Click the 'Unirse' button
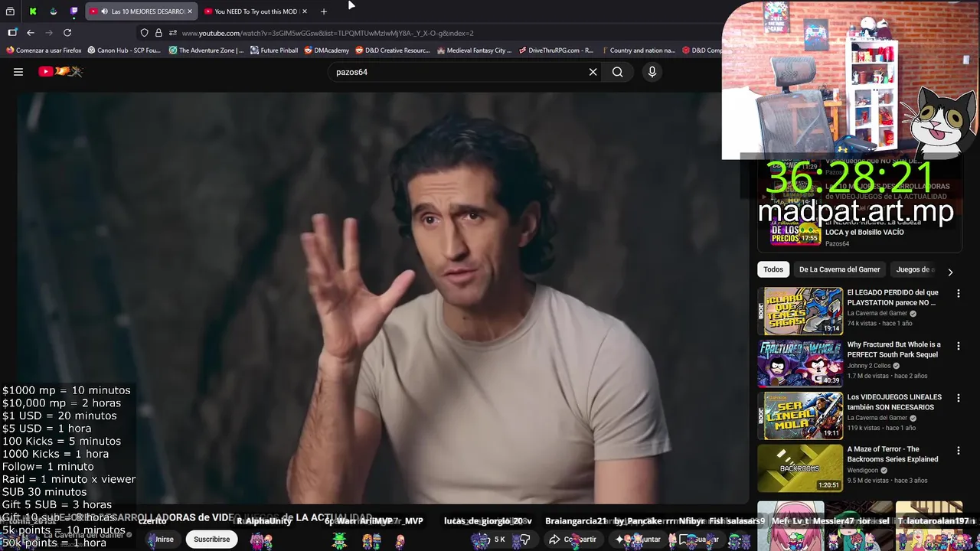 (x=164, y=540)
